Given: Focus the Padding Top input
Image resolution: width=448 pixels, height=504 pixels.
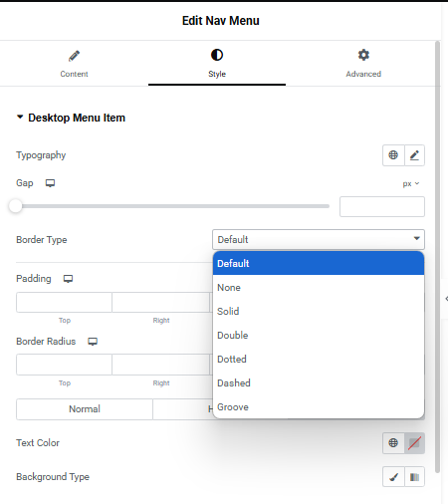Looking at the screenshot, I should click(x=64, y=302).
